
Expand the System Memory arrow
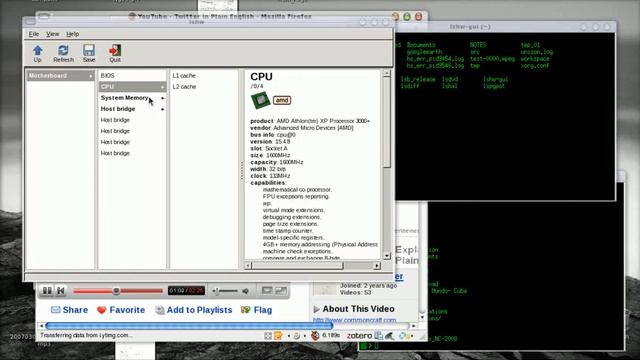pyautogui.click(x=162, y=98)
